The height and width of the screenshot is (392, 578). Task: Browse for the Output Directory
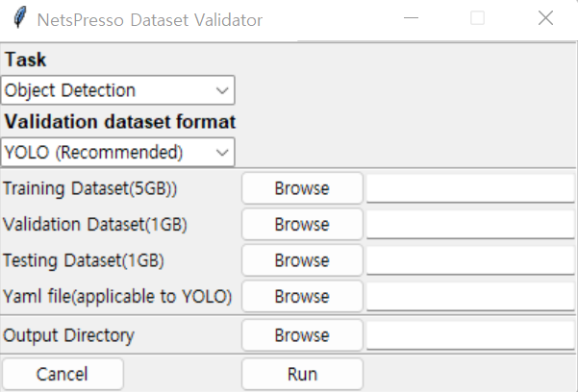tap(301, 336)
